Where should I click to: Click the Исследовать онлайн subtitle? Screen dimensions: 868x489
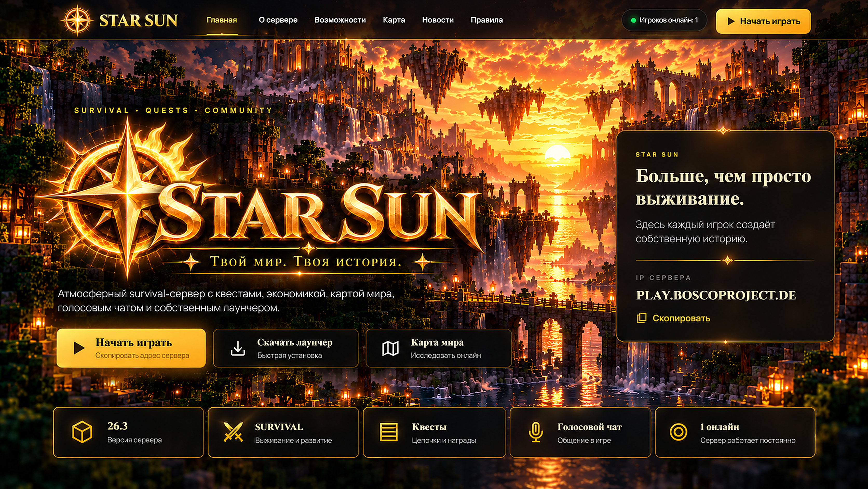(446, 355)
